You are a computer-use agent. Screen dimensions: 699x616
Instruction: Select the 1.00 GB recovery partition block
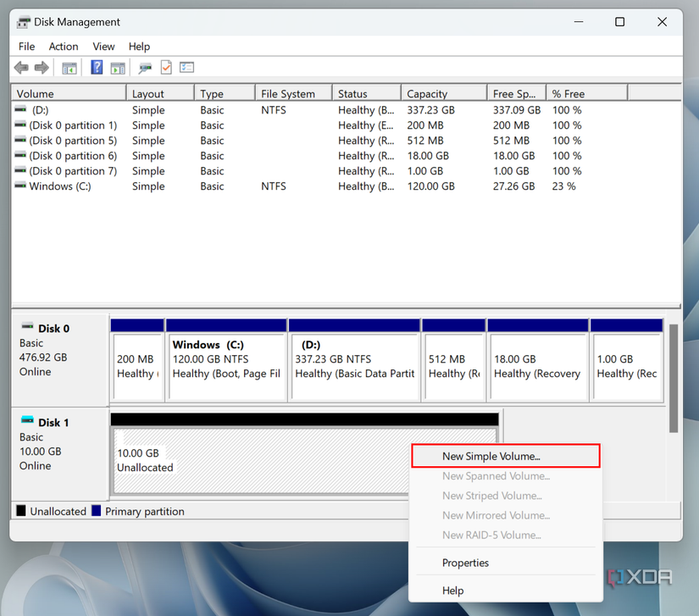[626, 361]
